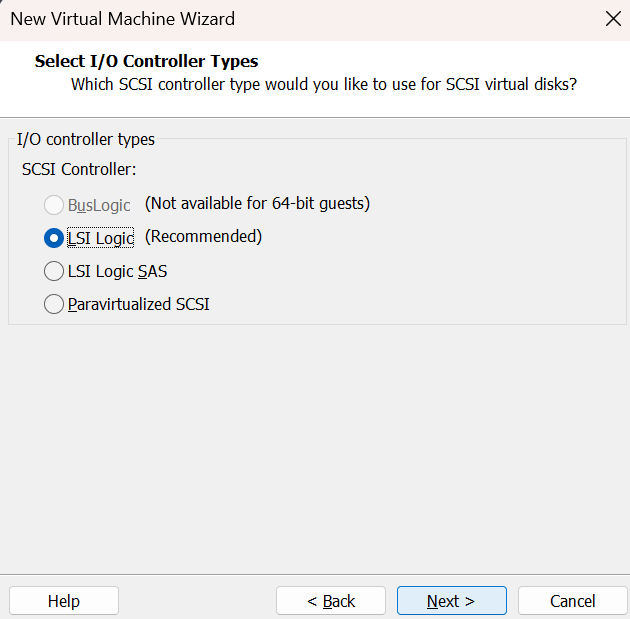Click the Next button
This screenshot has width=630, height=619.
[452, 601]
